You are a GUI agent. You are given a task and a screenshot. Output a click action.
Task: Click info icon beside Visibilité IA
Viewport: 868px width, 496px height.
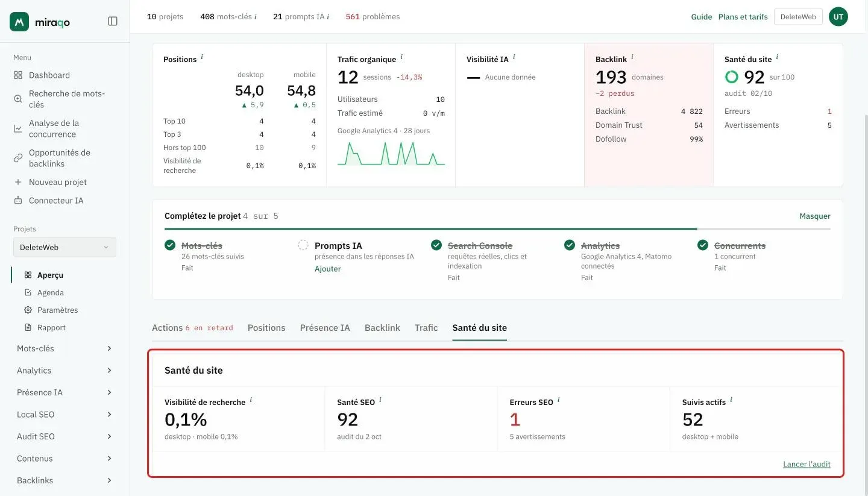pyautogui.click(x=514, y=57)
